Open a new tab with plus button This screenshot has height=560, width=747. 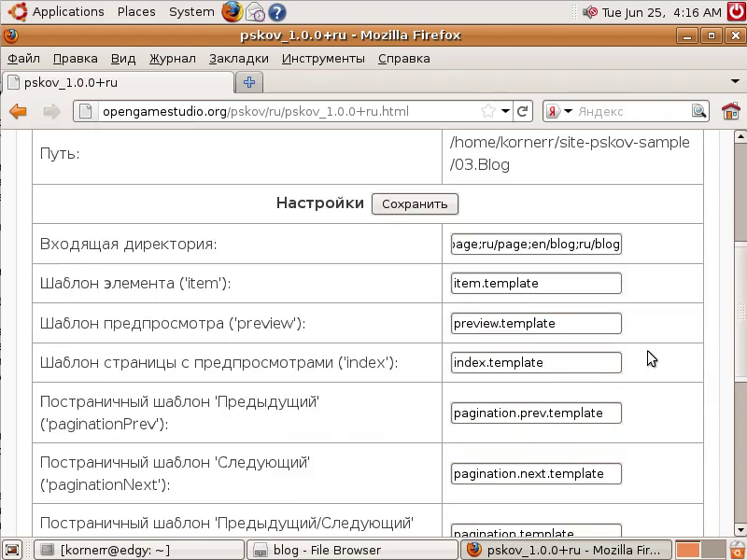[249, 82]
